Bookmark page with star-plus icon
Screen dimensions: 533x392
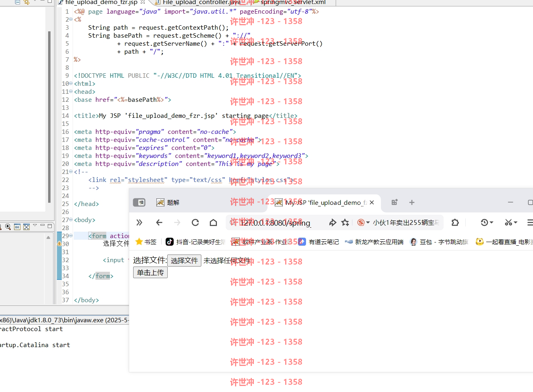[x=345, y=222]
